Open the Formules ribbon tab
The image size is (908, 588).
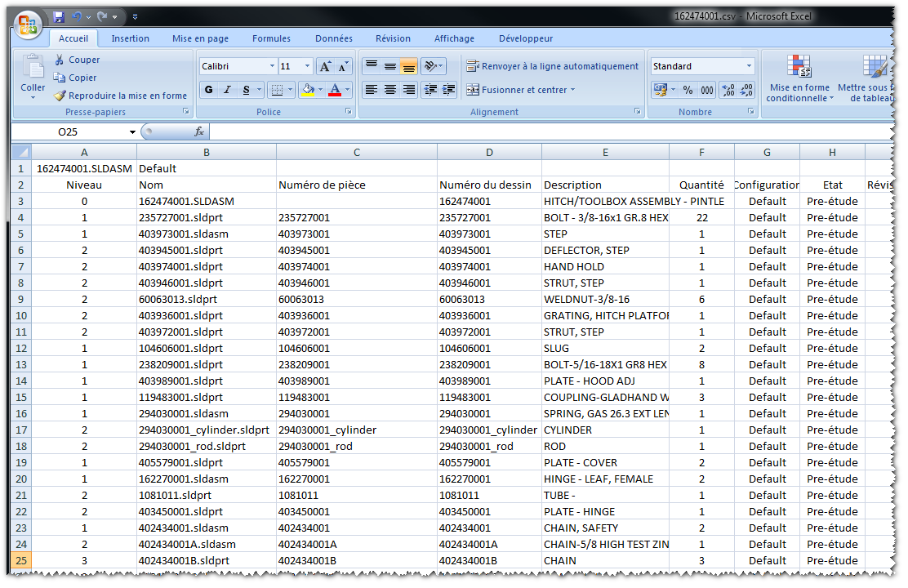271,38
